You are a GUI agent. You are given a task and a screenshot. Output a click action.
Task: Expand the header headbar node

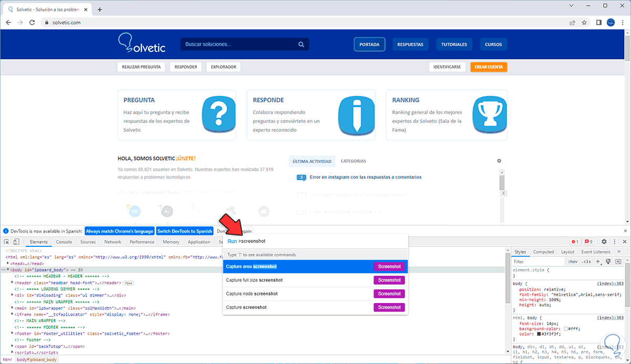click(x=13, y=283)
